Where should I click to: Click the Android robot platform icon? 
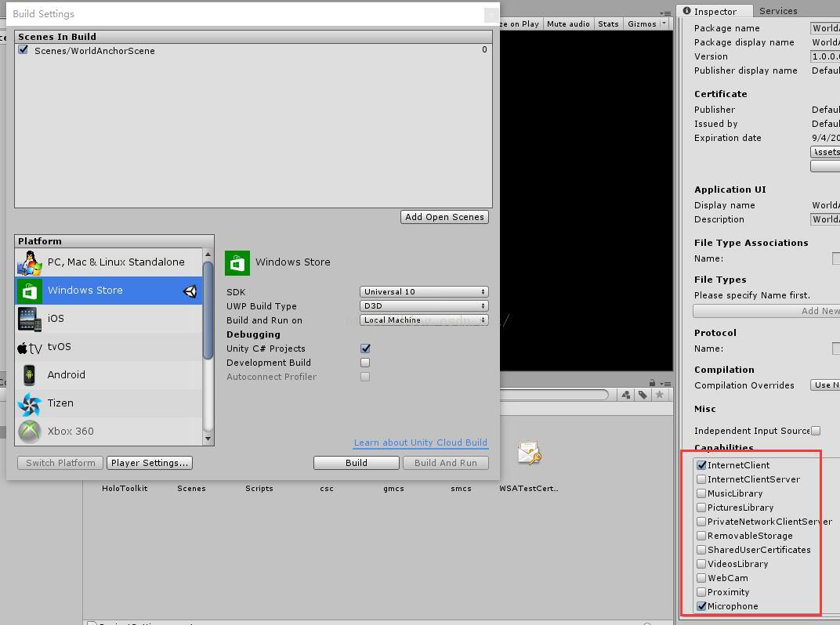30,375
